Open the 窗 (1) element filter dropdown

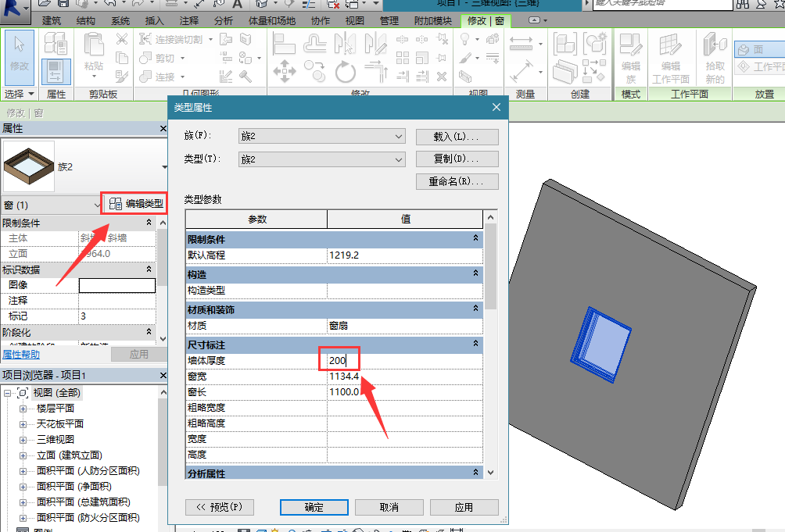52,205
